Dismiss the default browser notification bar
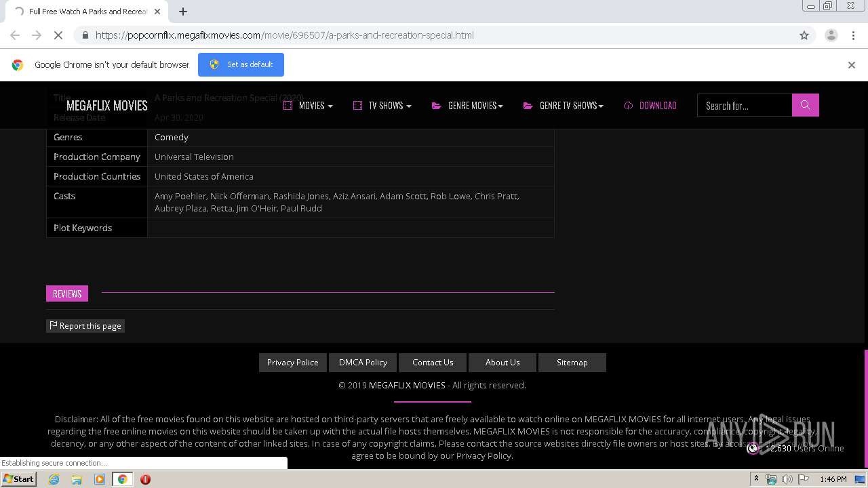 tap(852, 65)
